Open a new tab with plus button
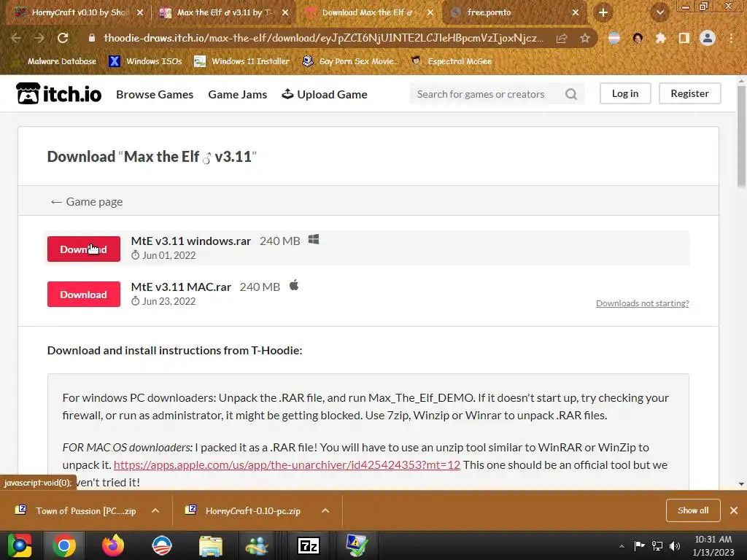This screenshot has width=747, height=560. (x=603, y=12)
